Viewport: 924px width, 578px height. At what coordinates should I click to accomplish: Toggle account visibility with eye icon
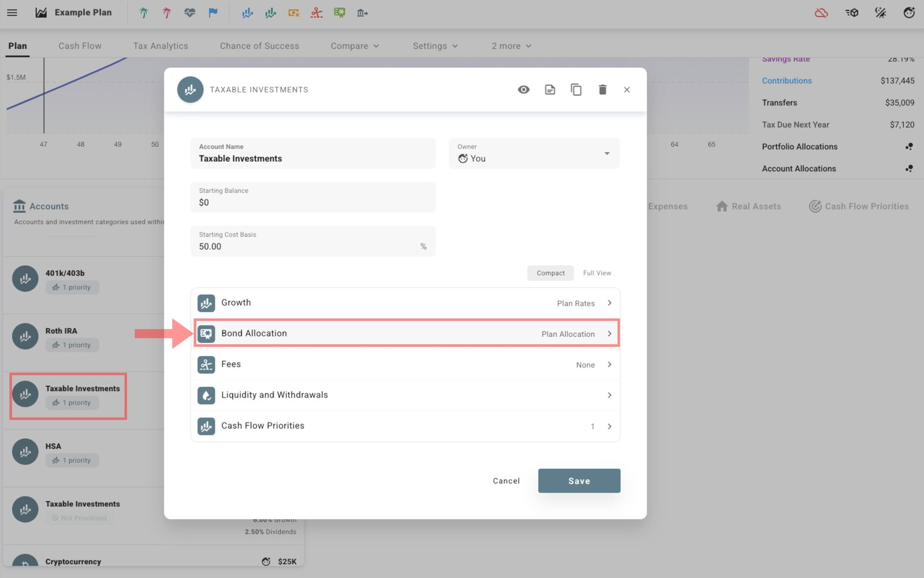click(523, 90)
